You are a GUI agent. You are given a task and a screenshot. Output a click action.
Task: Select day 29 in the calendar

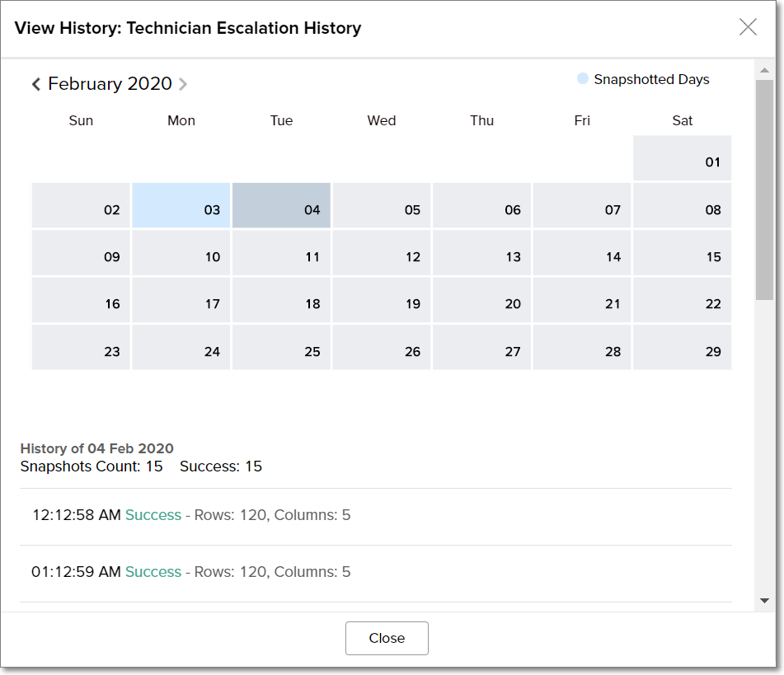tap(682, 348)
